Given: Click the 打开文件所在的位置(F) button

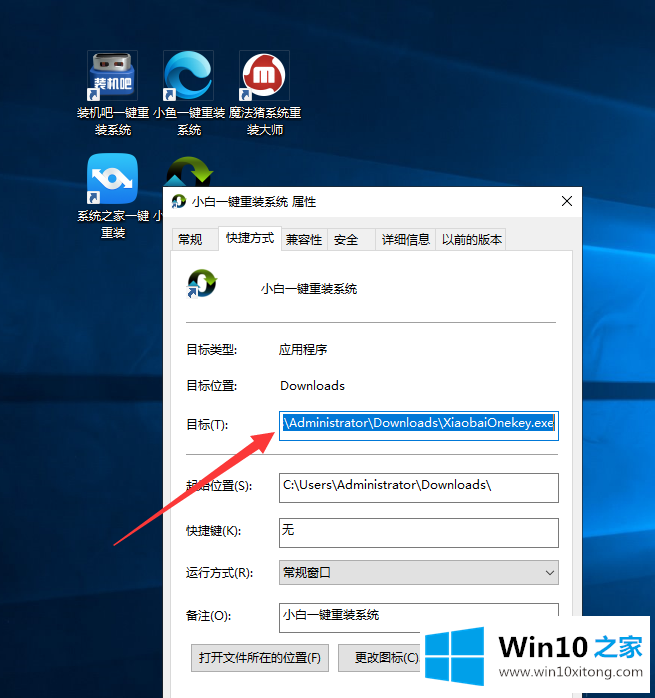Looking at the screenshot, I should pyautogui.click(x=260, y=657).
